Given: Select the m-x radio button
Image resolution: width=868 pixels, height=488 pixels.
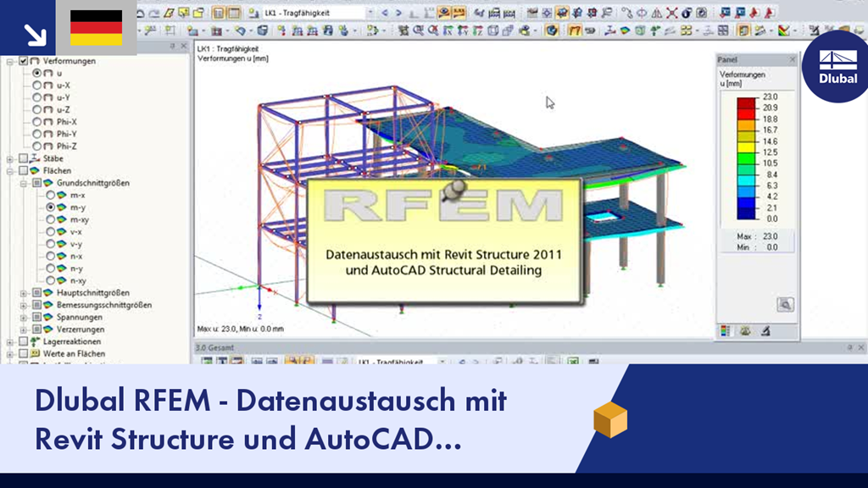Looking at the screenshot, I should click(50, 195).
